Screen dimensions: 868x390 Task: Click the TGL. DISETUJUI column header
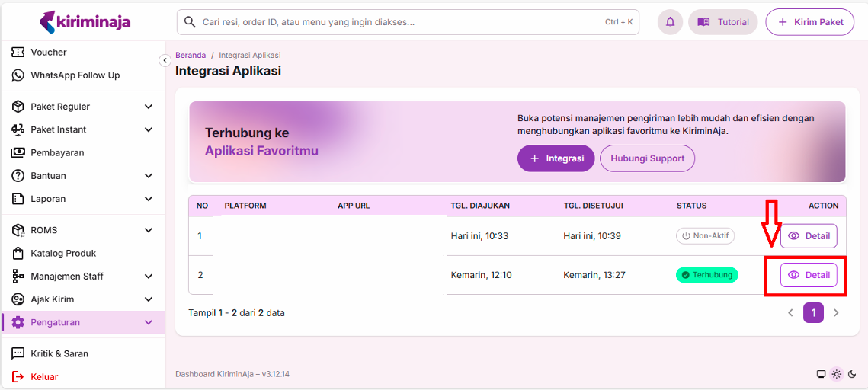pyautogui.click(x=594, y=206)
